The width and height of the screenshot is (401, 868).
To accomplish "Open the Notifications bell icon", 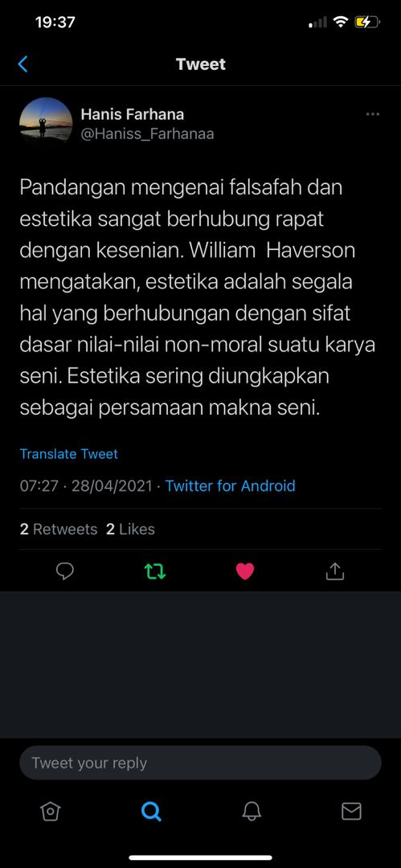I will (251, 811).
